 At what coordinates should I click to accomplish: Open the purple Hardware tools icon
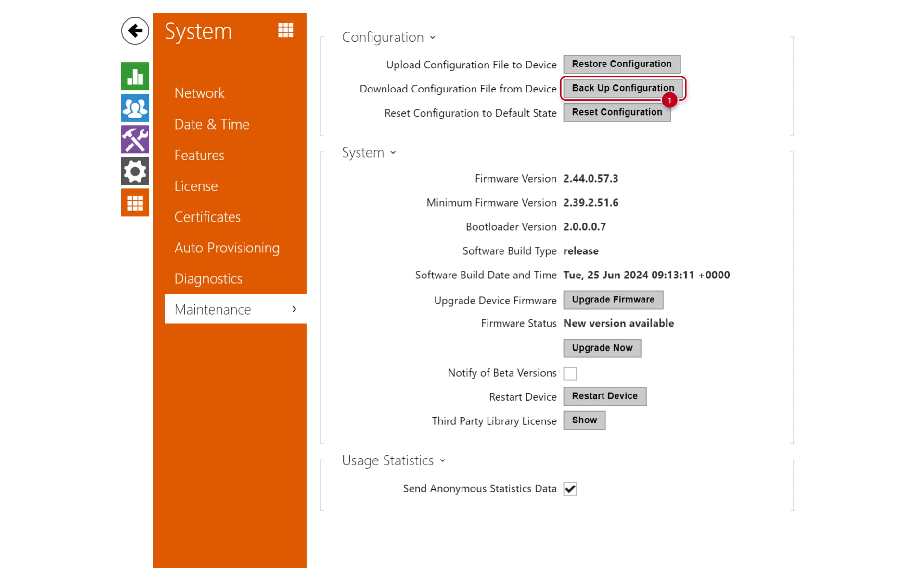135,139
